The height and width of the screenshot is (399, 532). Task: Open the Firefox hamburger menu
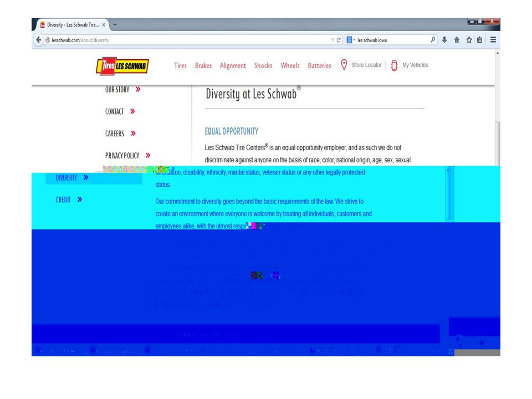point(493,40)
